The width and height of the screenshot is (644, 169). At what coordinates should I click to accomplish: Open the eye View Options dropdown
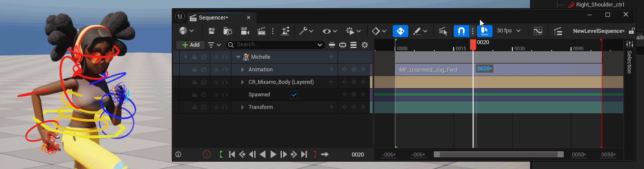pos(330,31)
